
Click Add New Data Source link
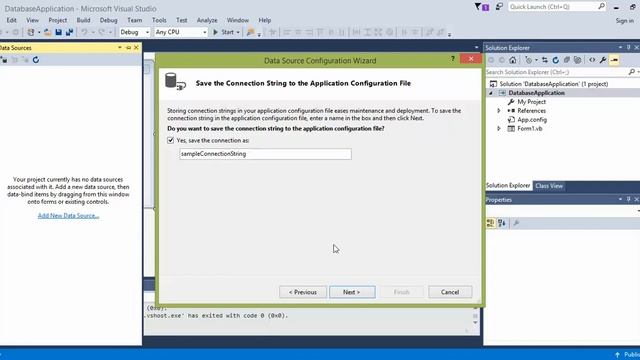tap(68, 216)
